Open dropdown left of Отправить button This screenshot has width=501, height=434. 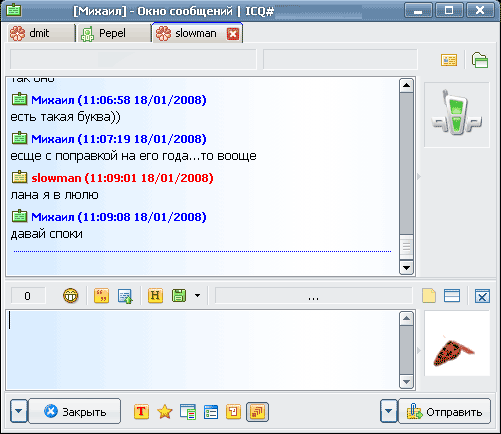tap(389, 411)
